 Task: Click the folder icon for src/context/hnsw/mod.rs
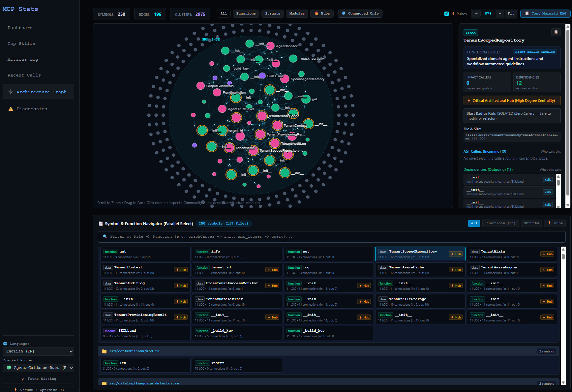pos(104,351)
